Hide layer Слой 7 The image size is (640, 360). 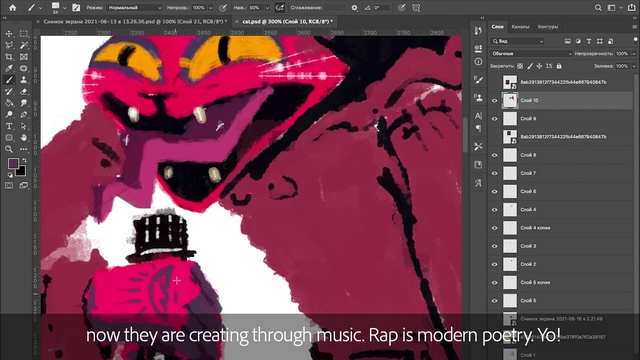point(495,173)
